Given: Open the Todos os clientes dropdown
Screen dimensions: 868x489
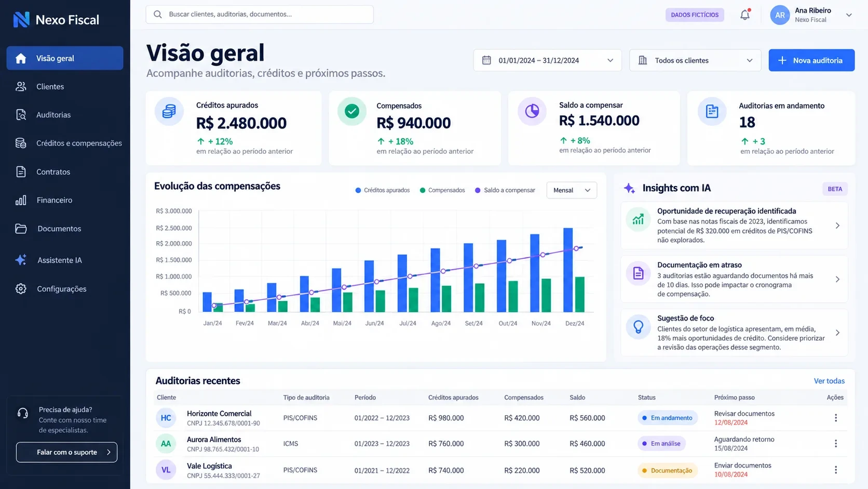Looking at the screenshot, I should coord(695,60).
